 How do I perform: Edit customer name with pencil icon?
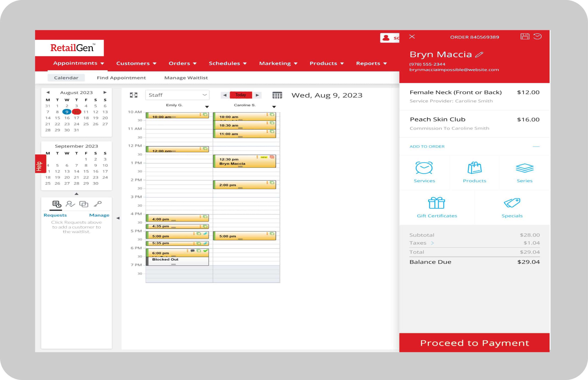click(479, 55)
